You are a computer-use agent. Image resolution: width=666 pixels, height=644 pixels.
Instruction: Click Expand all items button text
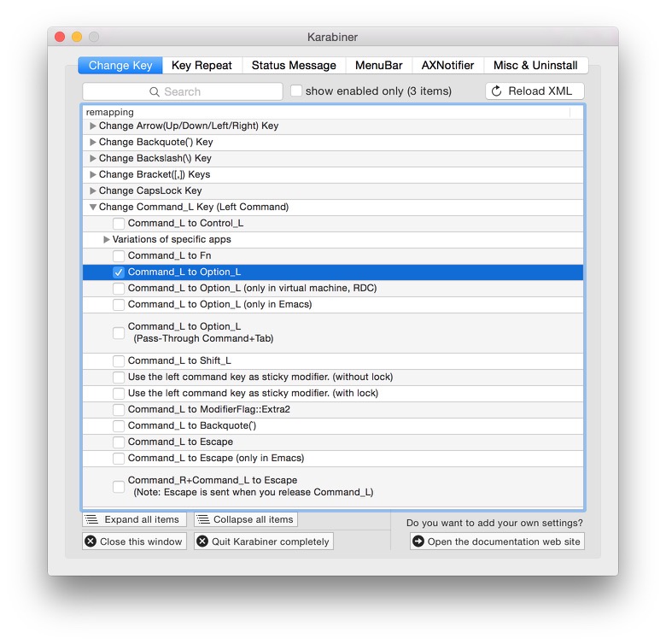(142, 519)
